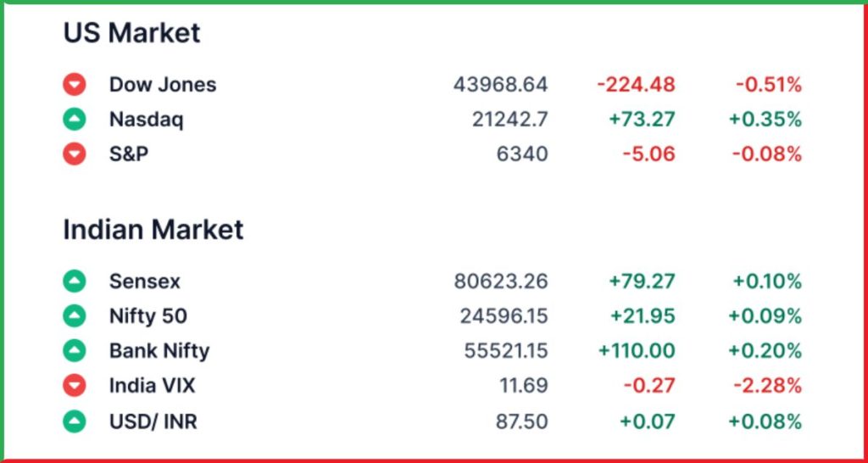The width and height of the screenshot is (868, 463).
Task: Click the green up arrow beside Bank Nifty
Action: point(75,350)
